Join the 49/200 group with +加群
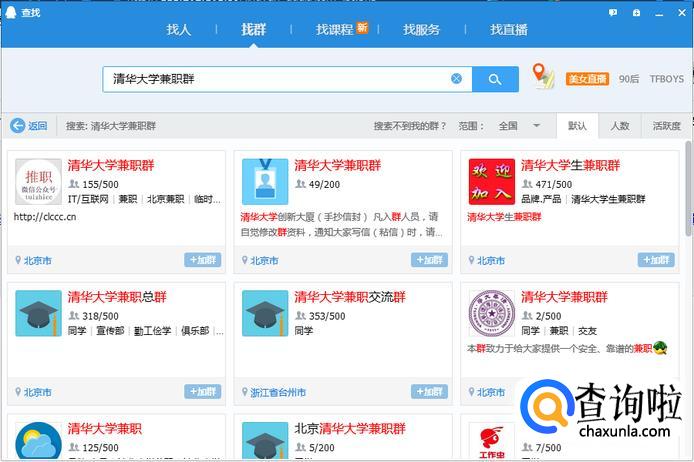The width and height of the screenshot is (694, 462). 429,260
